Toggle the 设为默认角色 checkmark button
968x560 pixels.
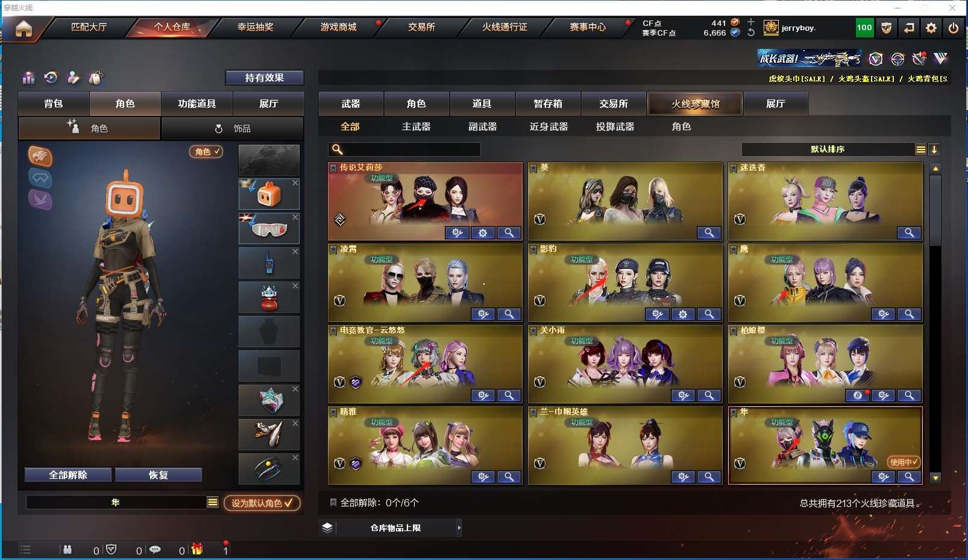[x=262, y=503]
